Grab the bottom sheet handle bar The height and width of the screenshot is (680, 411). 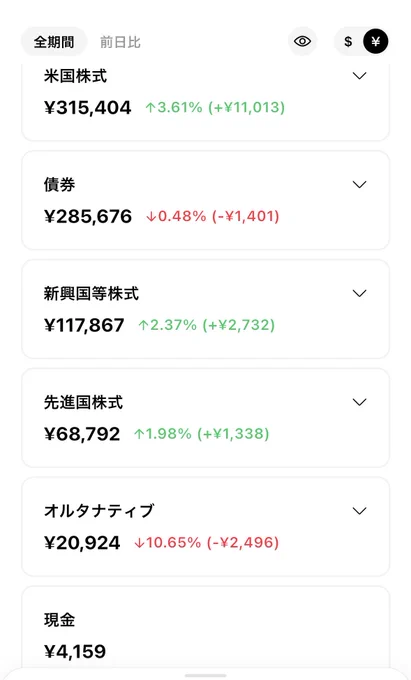point(206,676)
